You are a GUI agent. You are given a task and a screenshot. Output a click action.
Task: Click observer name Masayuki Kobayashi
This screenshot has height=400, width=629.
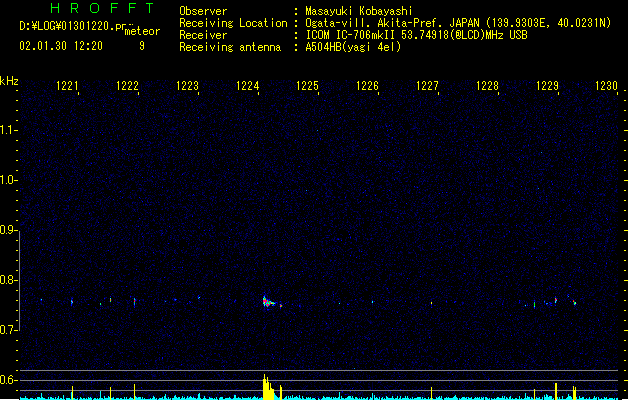(359, 11)
